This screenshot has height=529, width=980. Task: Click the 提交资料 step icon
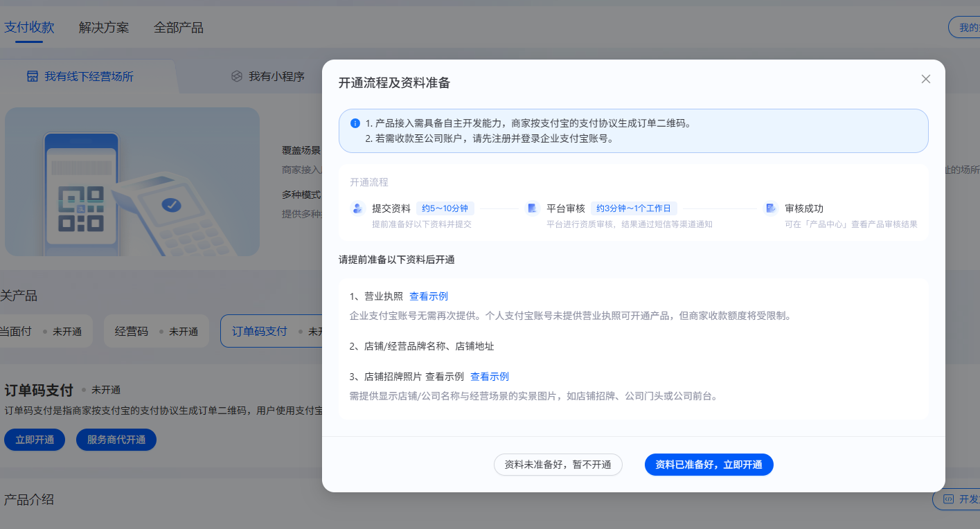pos(357,208)
